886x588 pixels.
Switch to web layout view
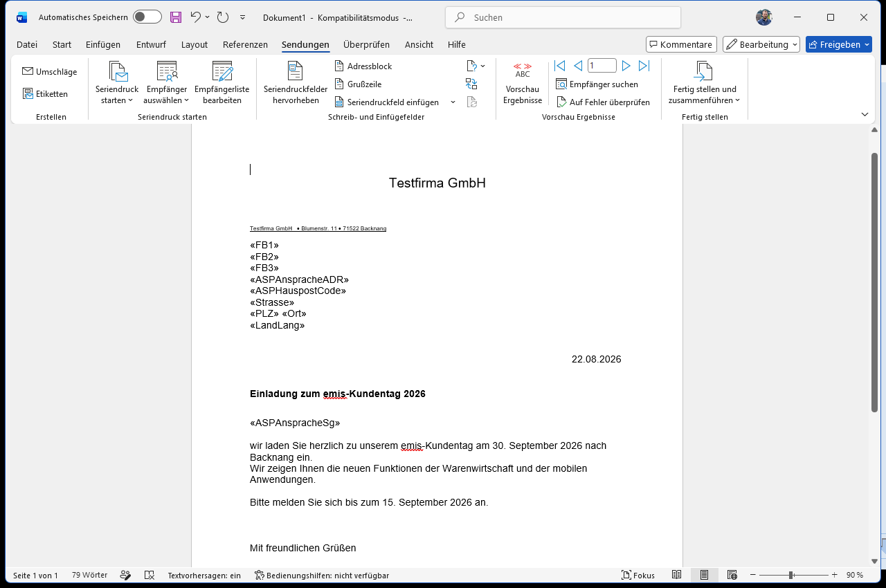[732, 576]
